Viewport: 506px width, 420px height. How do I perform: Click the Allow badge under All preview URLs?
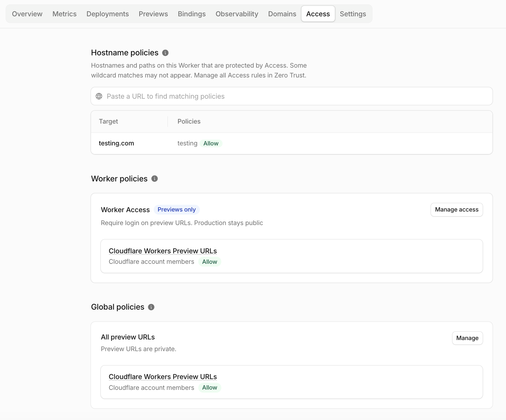pyautogui.click(x=210, y=388)
